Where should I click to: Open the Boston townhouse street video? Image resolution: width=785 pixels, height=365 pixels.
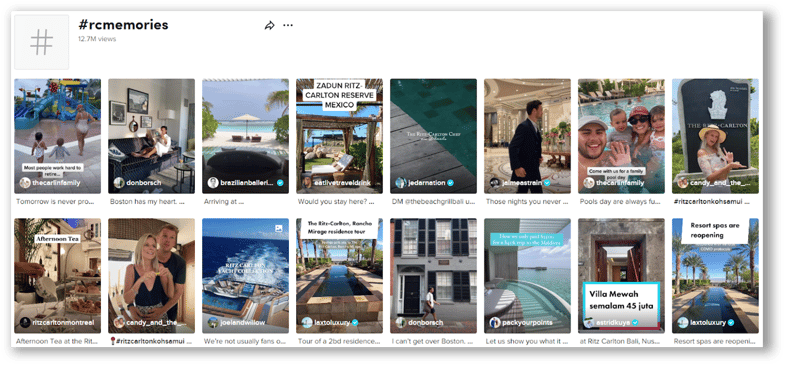pyautogui.click(x=433, y=275)
